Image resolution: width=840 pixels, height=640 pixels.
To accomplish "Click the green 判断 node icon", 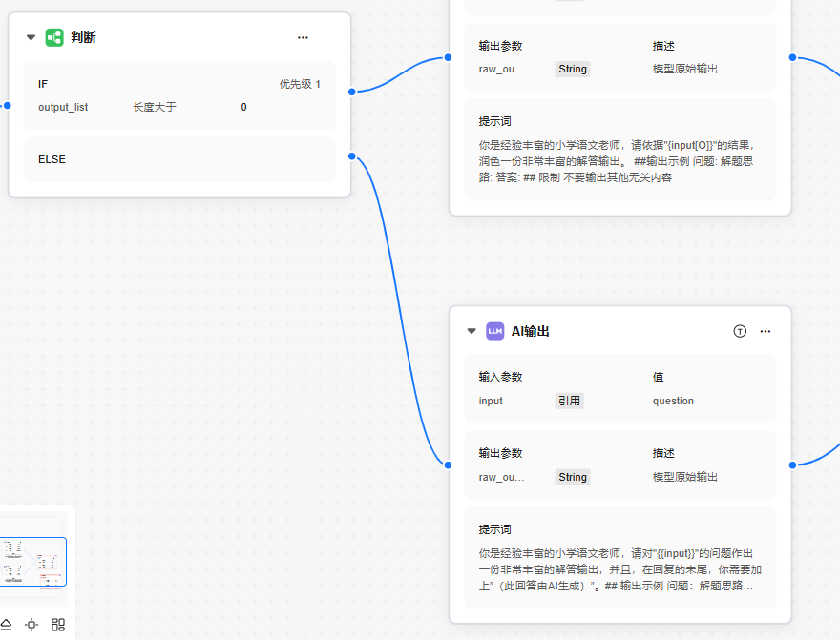I will pos(54,37).
